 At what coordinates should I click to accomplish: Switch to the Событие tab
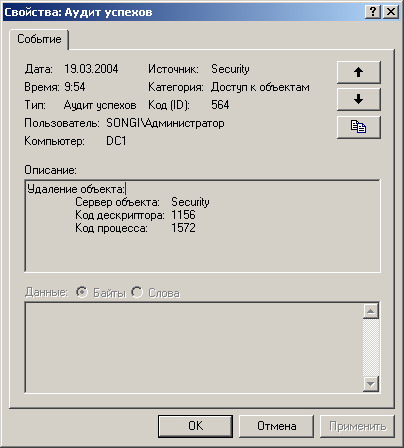click(x=39, y=39)
